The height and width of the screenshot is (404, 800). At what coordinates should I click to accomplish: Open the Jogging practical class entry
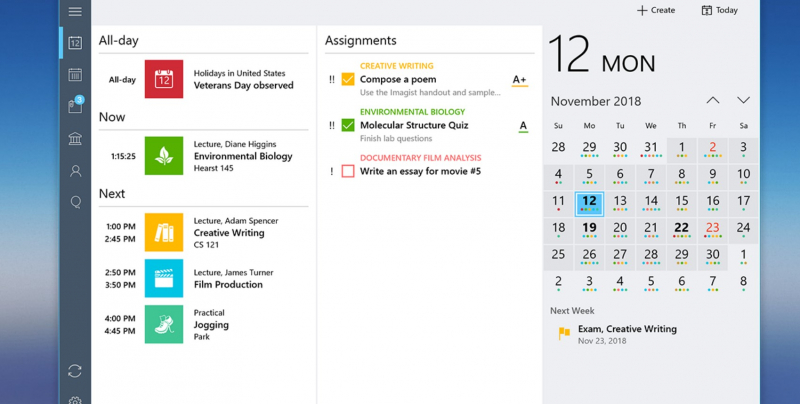(210, 324)
